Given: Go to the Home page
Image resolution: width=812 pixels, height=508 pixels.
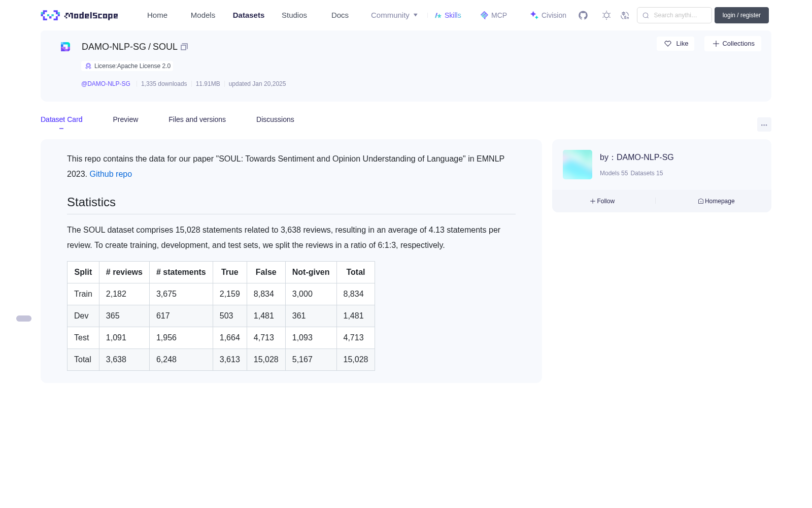Looking at the screenshot, I should 157,15.
